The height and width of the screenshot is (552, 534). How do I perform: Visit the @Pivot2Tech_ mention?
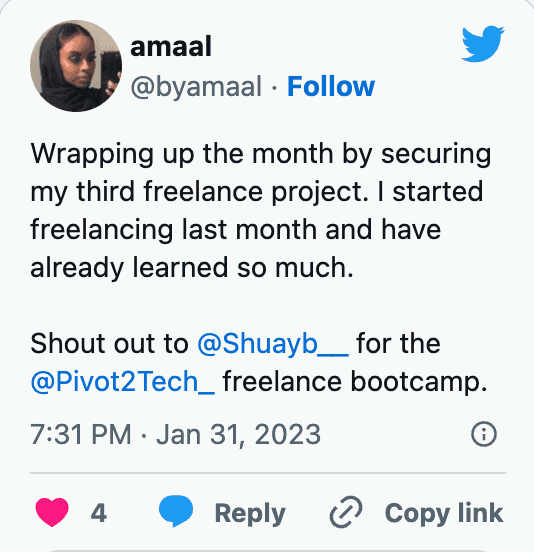(122, 382)
